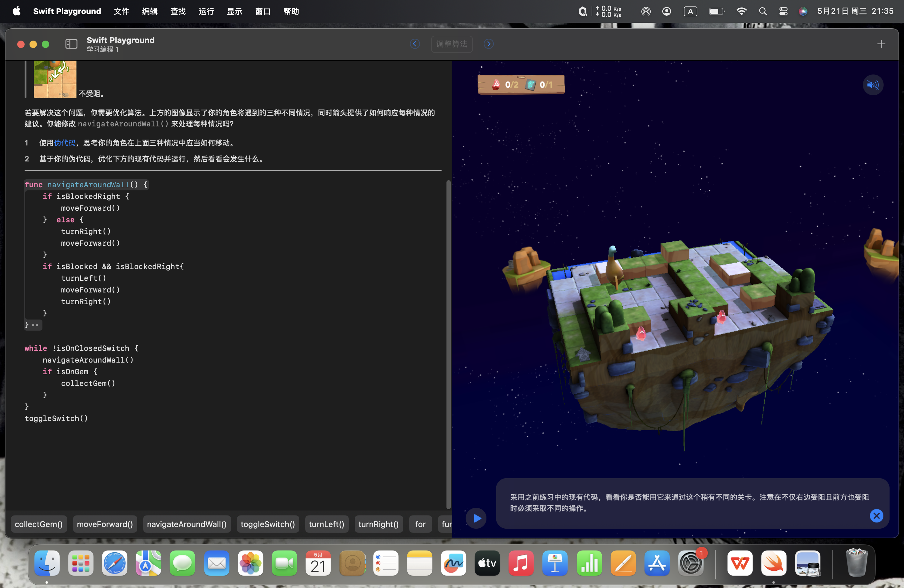This screenshot has height=588, width=904.
Task: Click the situation diagram thumbnail
Action: [55, 79]
